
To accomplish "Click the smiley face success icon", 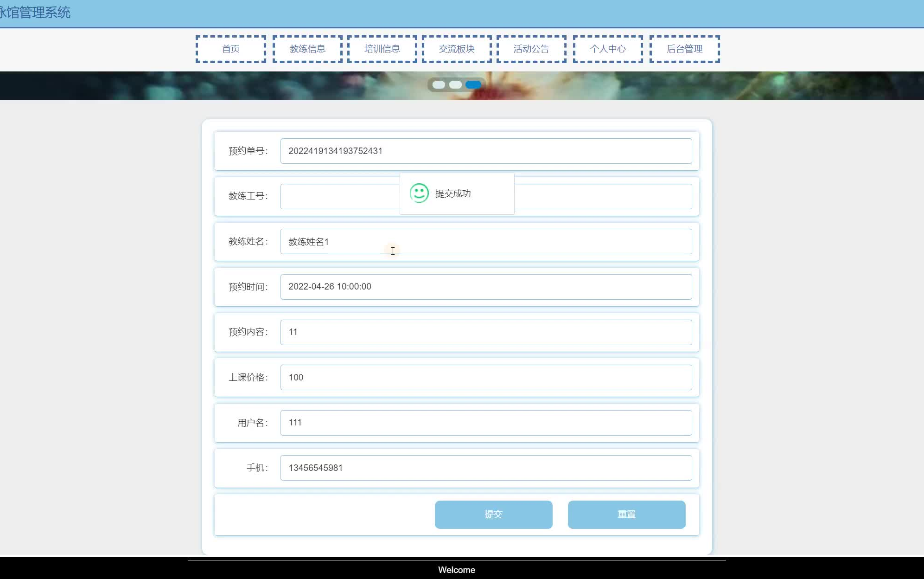I will (x=419, y=193).
